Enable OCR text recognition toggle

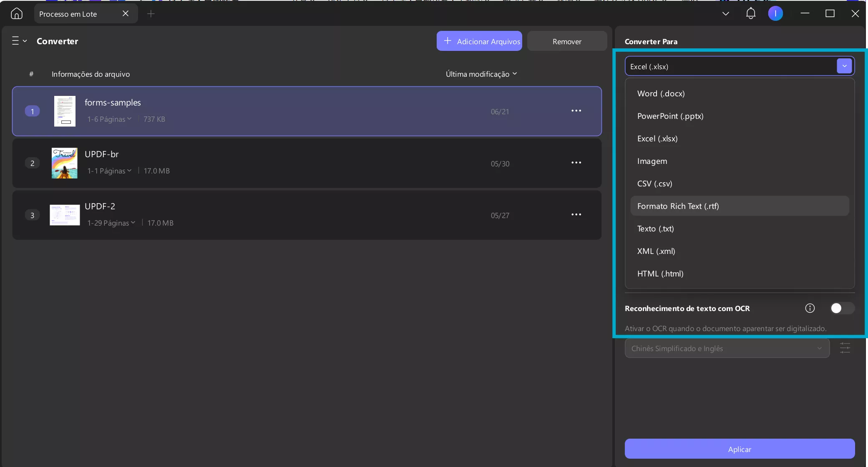click(842, 308)
